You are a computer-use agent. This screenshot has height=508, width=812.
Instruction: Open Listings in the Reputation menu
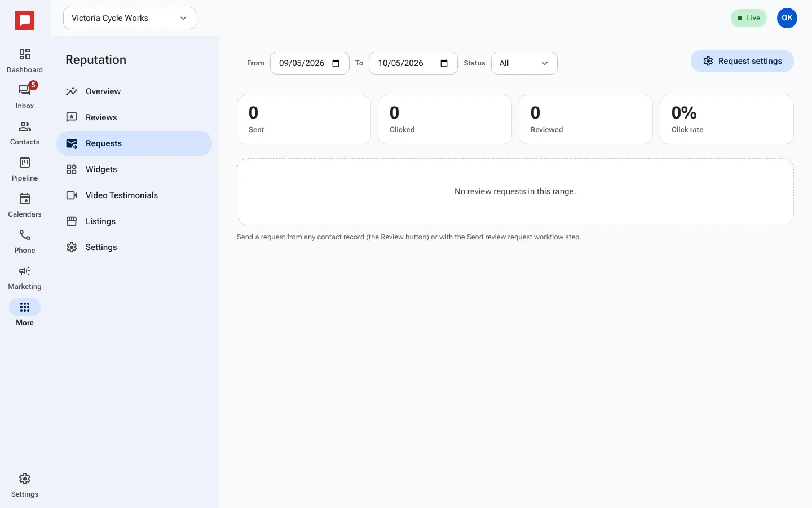(x=134, y=221)
